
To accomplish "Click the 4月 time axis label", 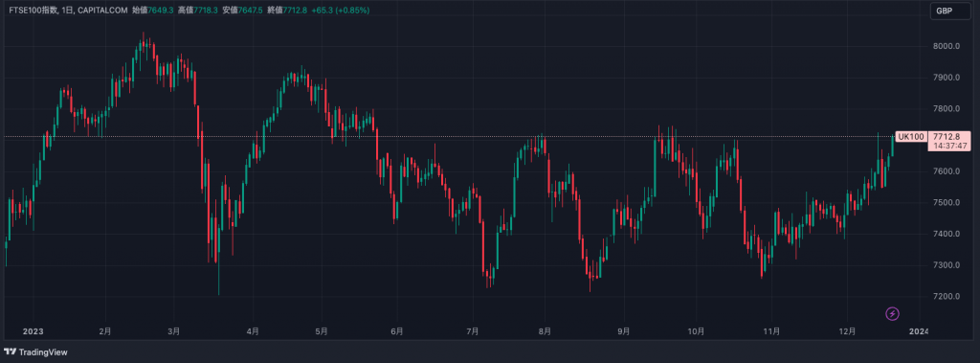I will 253,331.
